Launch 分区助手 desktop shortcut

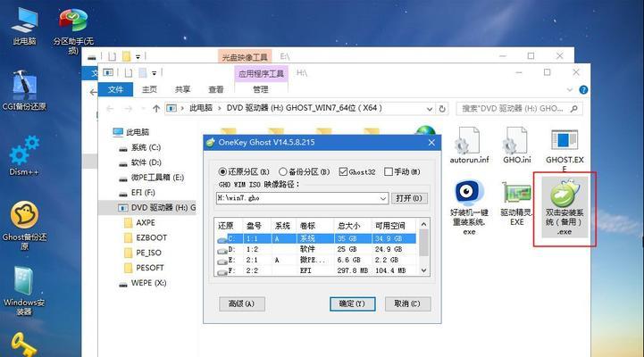[73, 31]
